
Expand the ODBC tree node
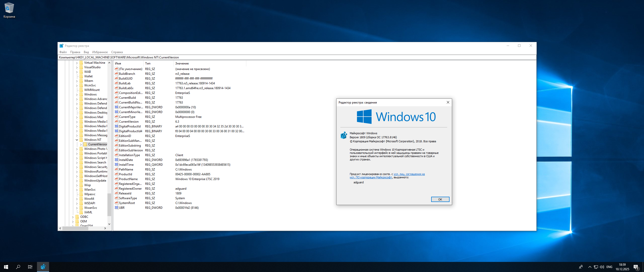[x=73, y=217]
